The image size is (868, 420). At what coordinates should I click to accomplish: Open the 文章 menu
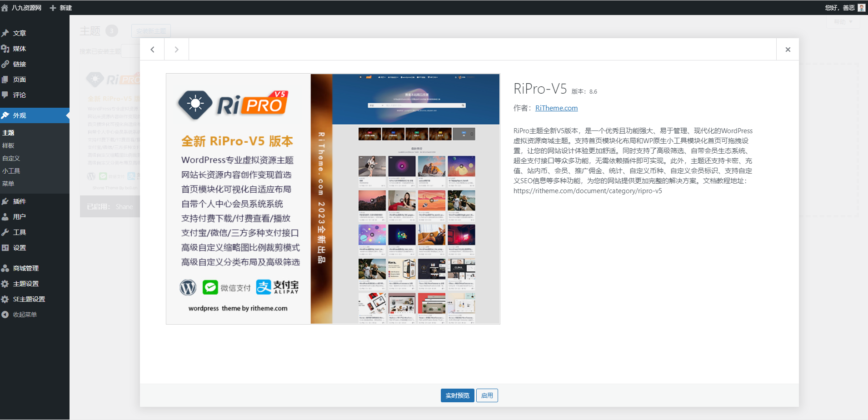20,33
